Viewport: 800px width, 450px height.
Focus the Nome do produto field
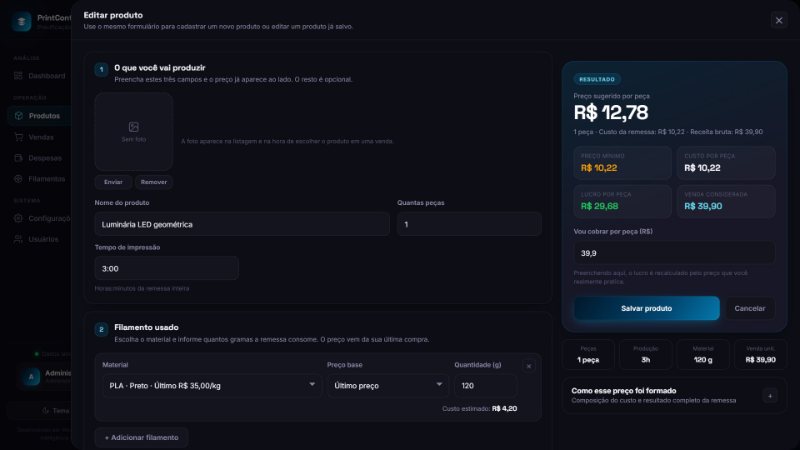click(x=242, y=224)
